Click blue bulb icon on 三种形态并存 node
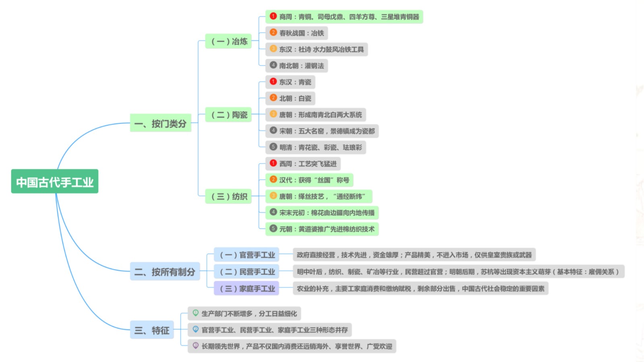The height and width of the screenshot is (362, 644). coord(196,329)
